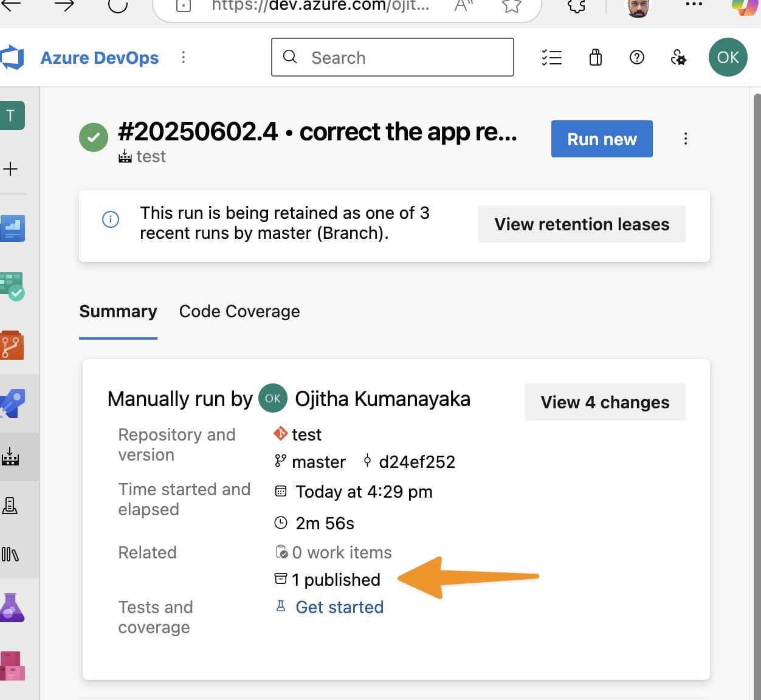Viewport: 761px width, 700px height.
Task: Open User settings
Action: [678, 58]
